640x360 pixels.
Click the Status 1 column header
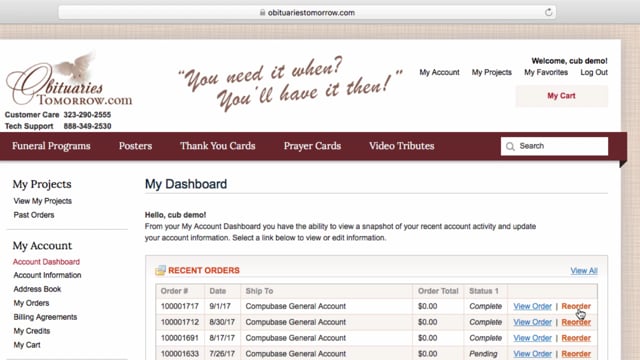pos(484,291)
